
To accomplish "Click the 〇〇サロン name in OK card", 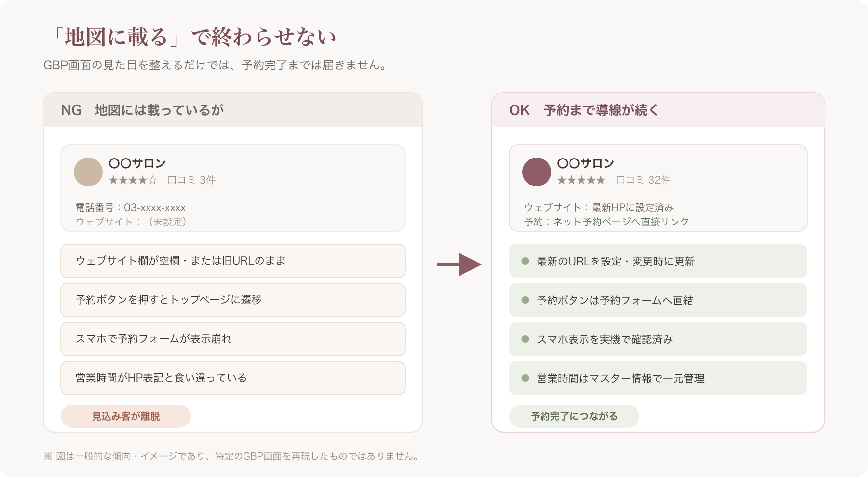I will (586, 163).
